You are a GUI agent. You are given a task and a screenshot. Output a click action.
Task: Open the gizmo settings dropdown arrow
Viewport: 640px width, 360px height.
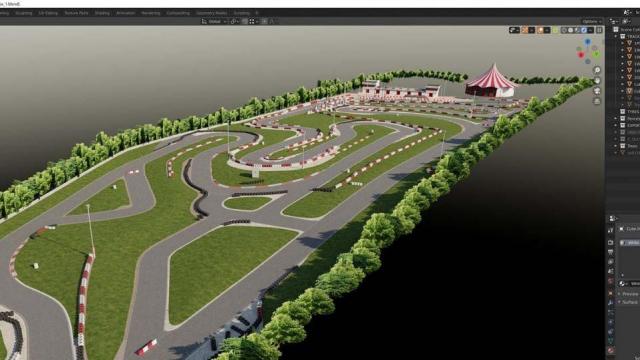(x=531, y=30)
